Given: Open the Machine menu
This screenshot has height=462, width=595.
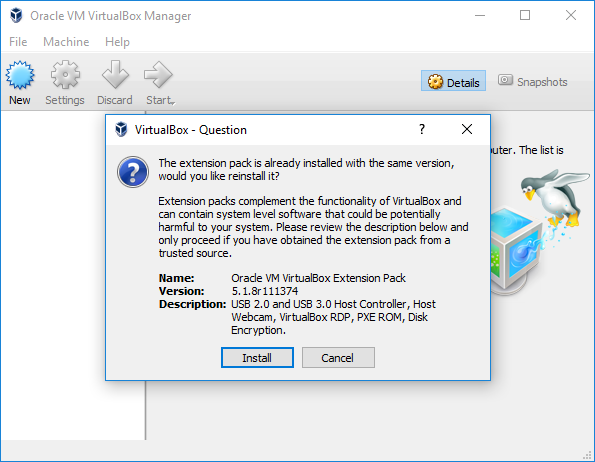Looking at the screenshot, I should coord(66,42).
